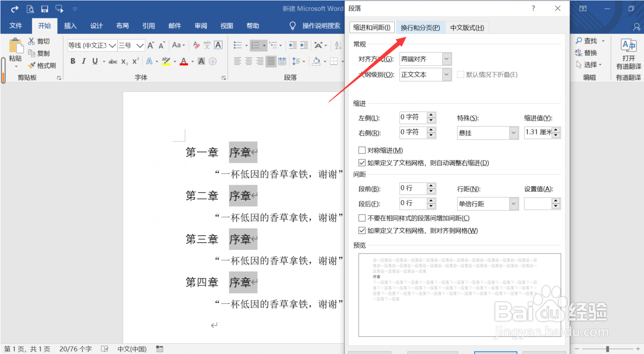Open 特殊 indent type dropdown

(x=513, y=133)
